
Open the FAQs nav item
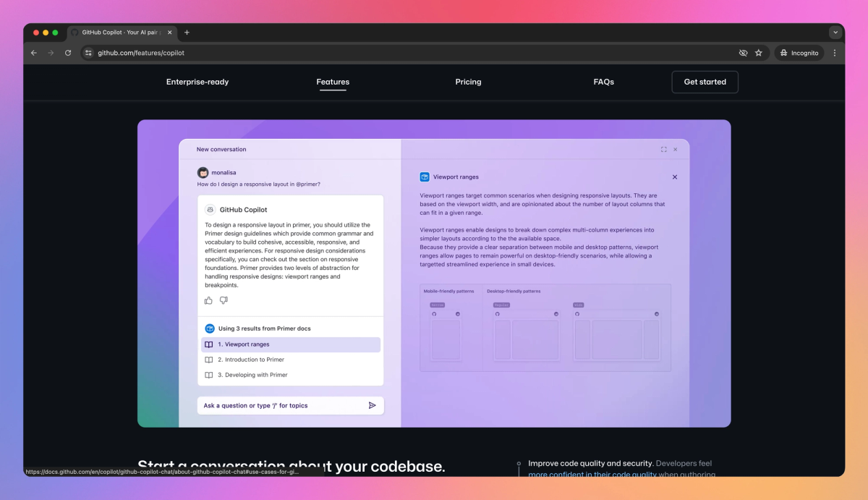[x=604, y=82]
